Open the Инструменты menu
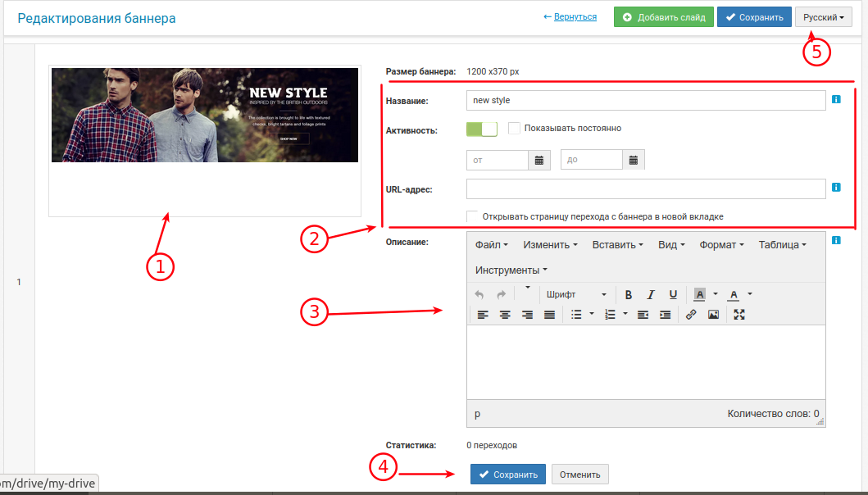Viewport: 868px width, 495px height. (511, 270)
